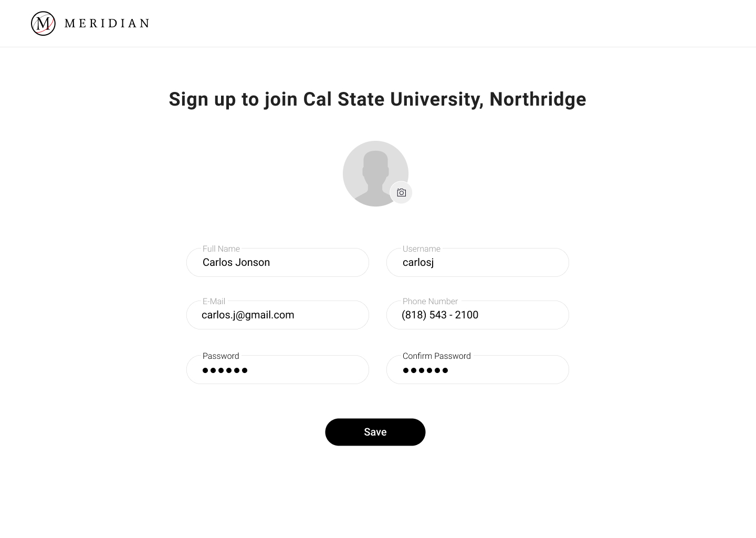Click the MERIDIAN wordmark in header
Screen dimensions: 756x538
coord(107,23)
